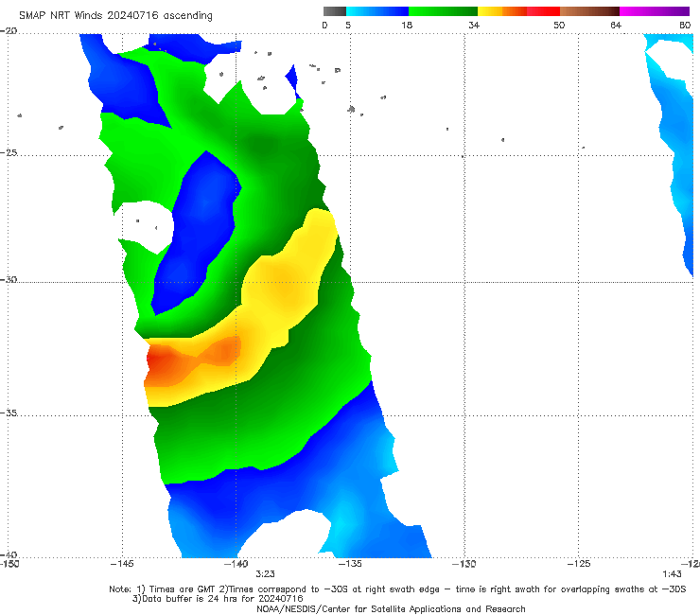The width and height of the screenshot is (700, 615).
Task: Click the blue 5-18 segment of color bar
Action: coord(377,11)
